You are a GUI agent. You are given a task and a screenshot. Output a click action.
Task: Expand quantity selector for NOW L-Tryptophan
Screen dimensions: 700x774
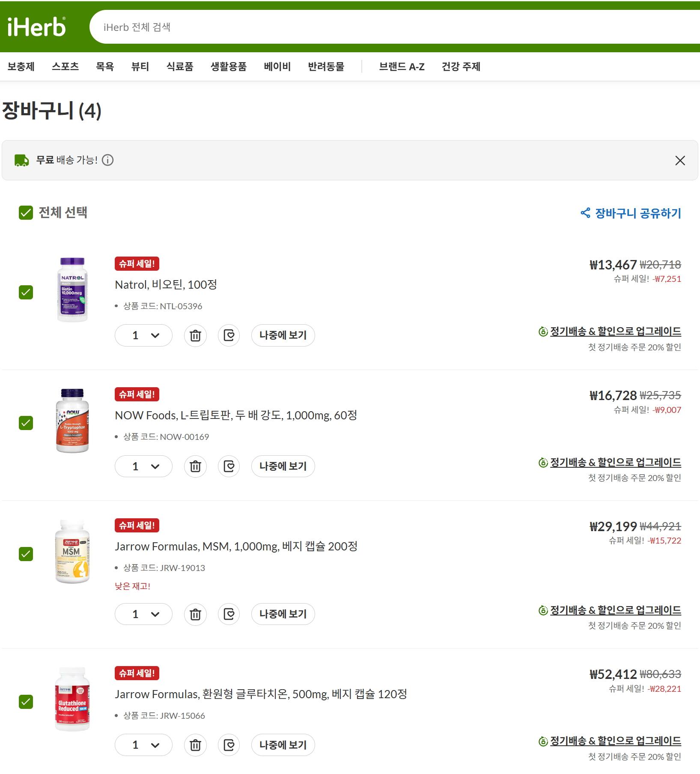[144, 466]
